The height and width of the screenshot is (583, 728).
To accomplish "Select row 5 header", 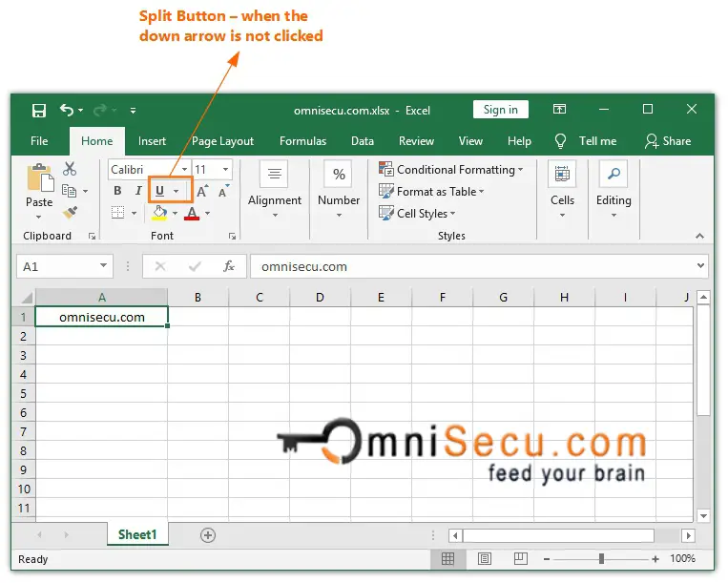I will tap(23, 394).
